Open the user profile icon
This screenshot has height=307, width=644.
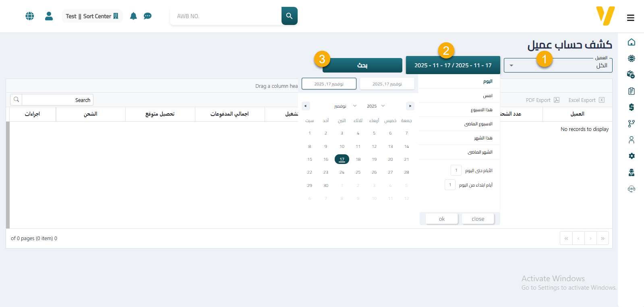[49, 16]
